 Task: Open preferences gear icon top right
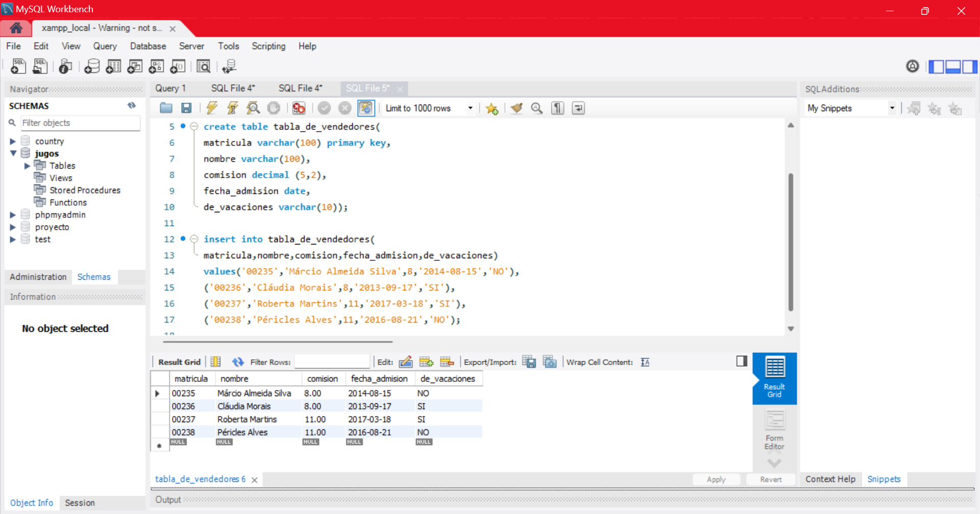(913, 66)
